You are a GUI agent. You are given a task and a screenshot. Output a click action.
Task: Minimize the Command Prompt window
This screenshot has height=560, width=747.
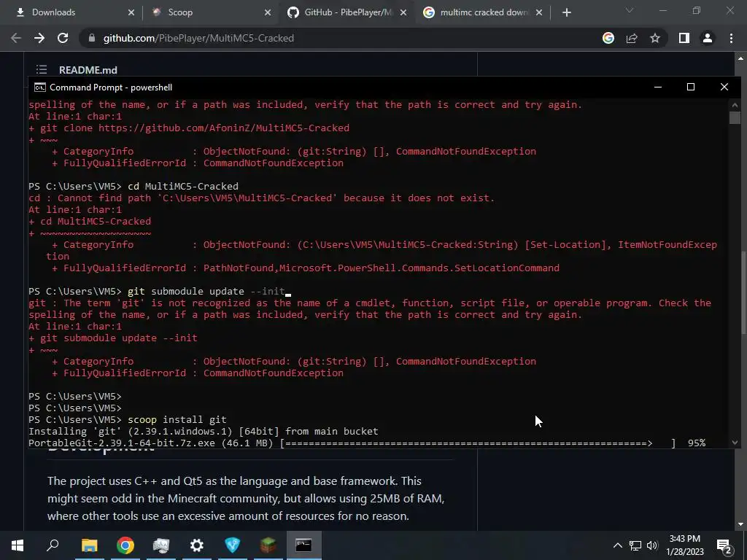[x=658, y=87]
